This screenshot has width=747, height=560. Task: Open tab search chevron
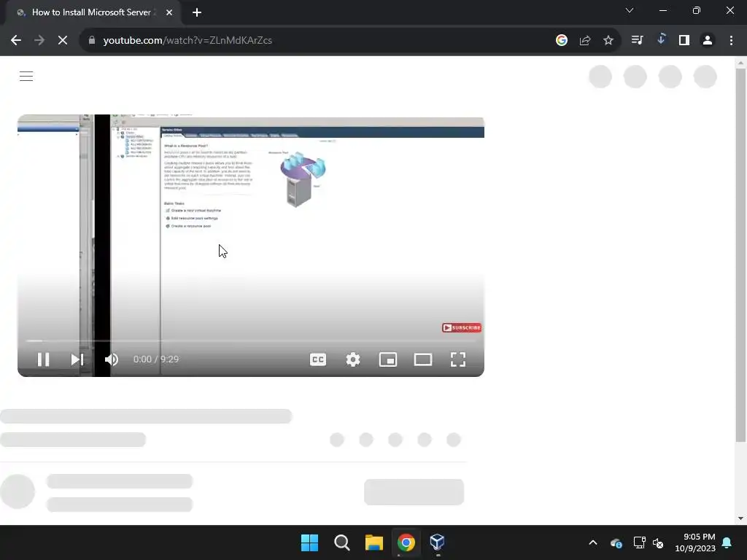click(630, 10)
